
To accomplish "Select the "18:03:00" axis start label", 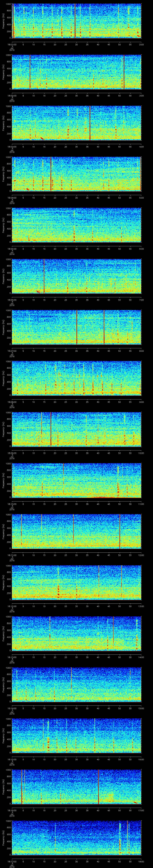I will (12, 147).
